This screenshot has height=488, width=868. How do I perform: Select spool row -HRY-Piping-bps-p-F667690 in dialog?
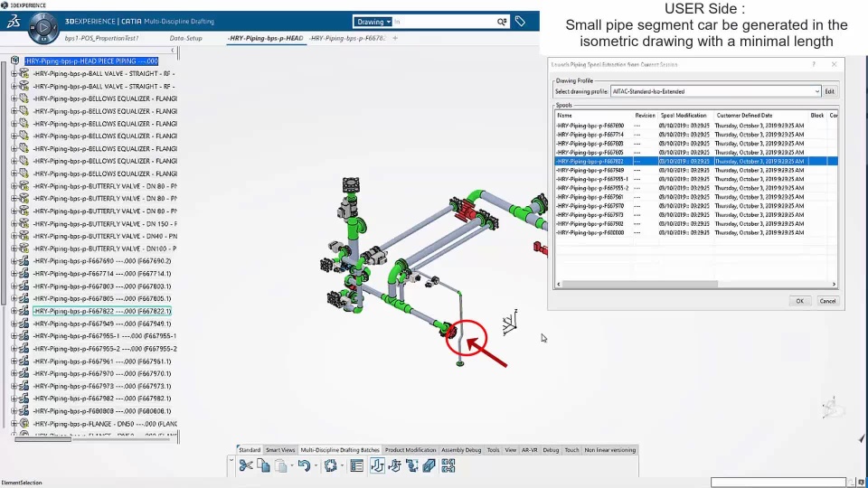[x=696, y=126]
